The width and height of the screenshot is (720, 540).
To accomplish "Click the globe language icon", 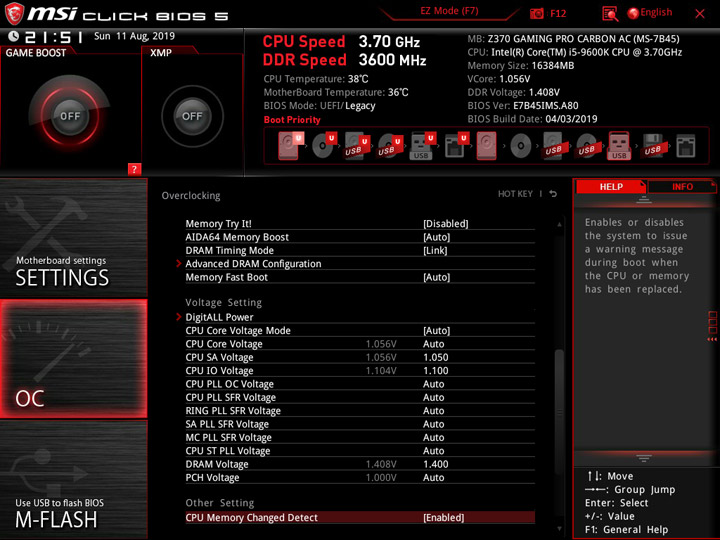I will click(x=633, y=13).
